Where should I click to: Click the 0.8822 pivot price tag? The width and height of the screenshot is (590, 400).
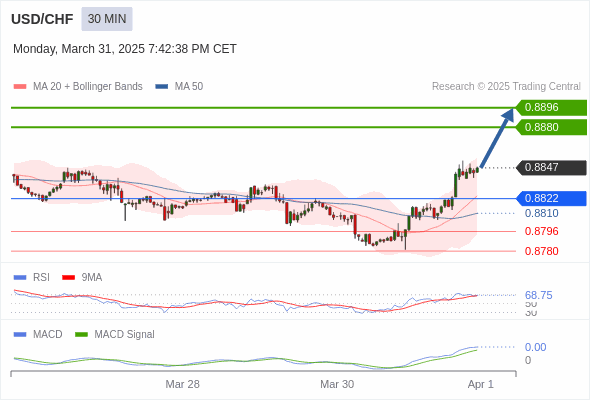[x=551, y=198]
